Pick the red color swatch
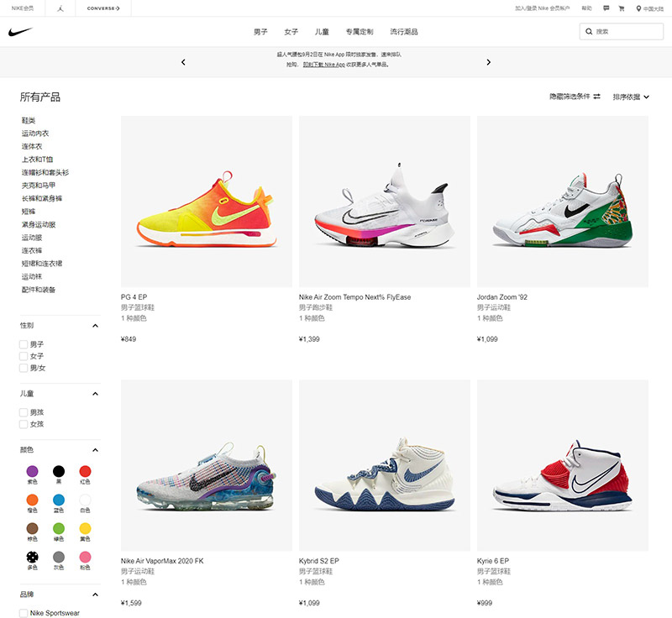The width and height of the screenshot is (672, 618). click(x=86, y=471)
